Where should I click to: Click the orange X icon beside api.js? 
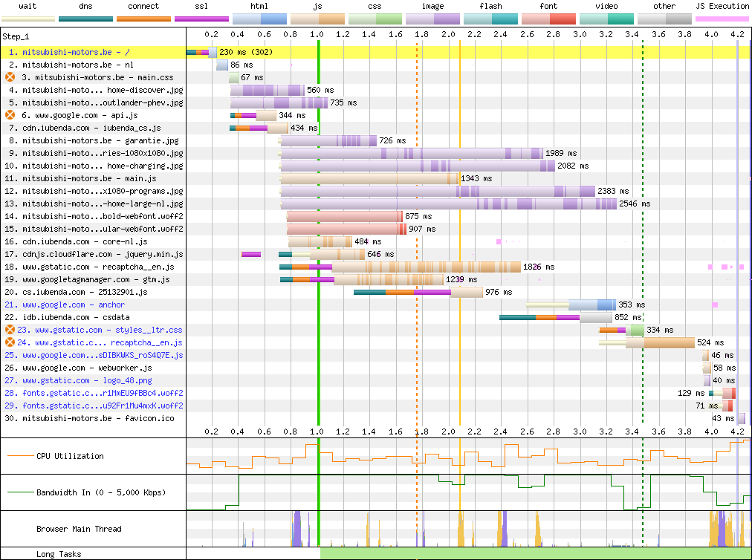pos(10,115)
